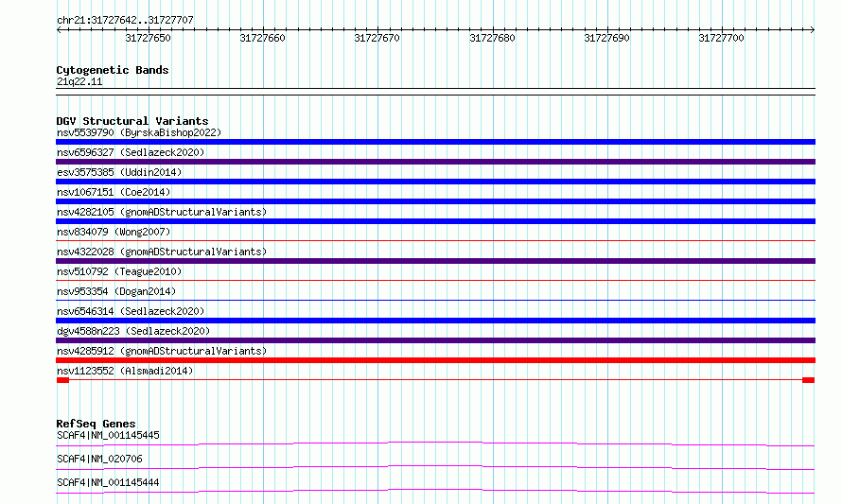Click the right red block of nsv1123552
The height and width of the screenshot is (504, 842).
(808, 380)
